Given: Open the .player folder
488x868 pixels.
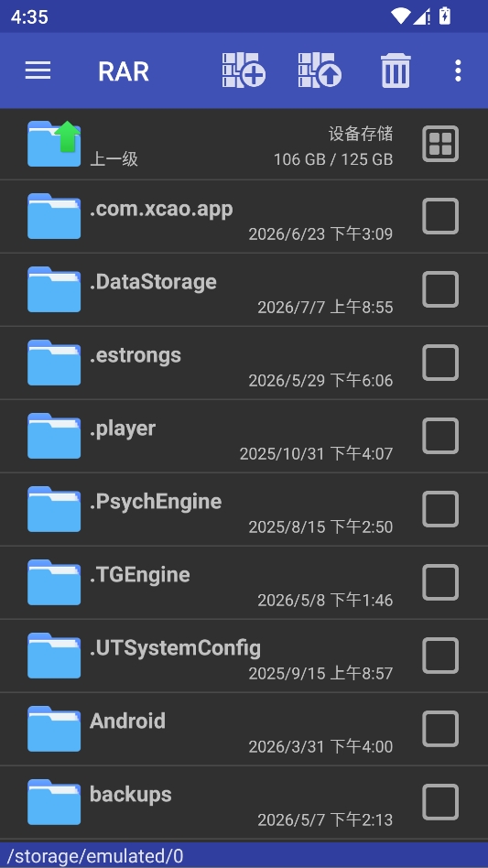Looking at the screenshot, I should pyautogui.click(x=244, y=436).
